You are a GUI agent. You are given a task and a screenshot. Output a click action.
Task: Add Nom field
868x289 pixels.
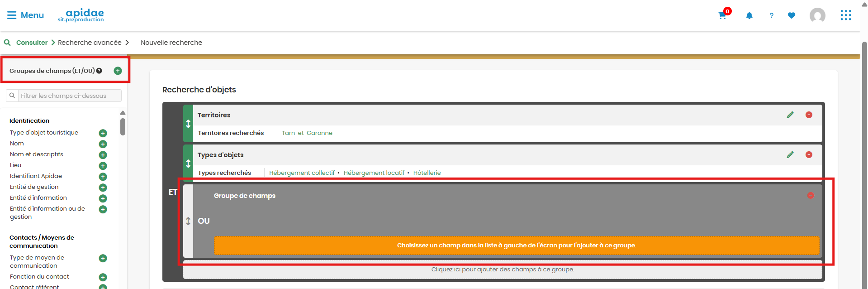[103, 144]
